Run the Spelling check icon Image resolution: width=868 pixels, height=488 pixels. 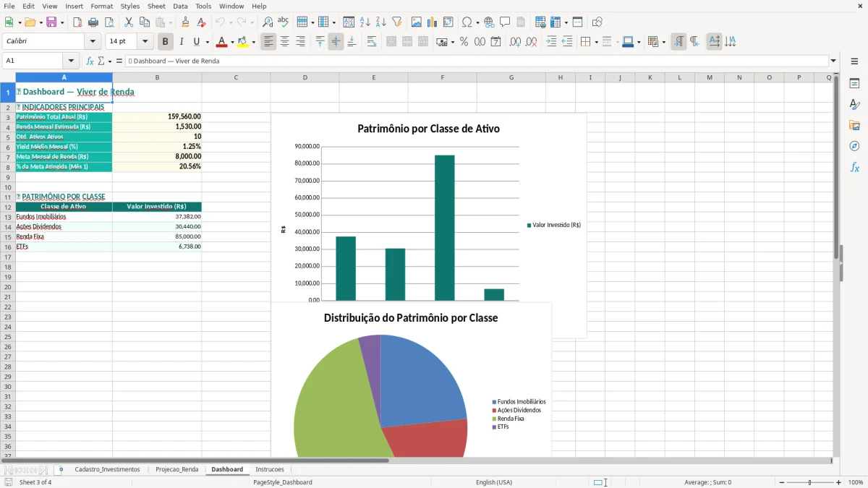tap(284, 22)
